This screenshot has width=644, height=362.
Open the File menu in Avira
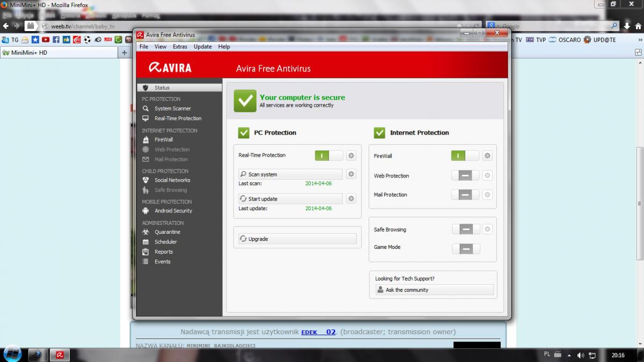pos(144,47)
